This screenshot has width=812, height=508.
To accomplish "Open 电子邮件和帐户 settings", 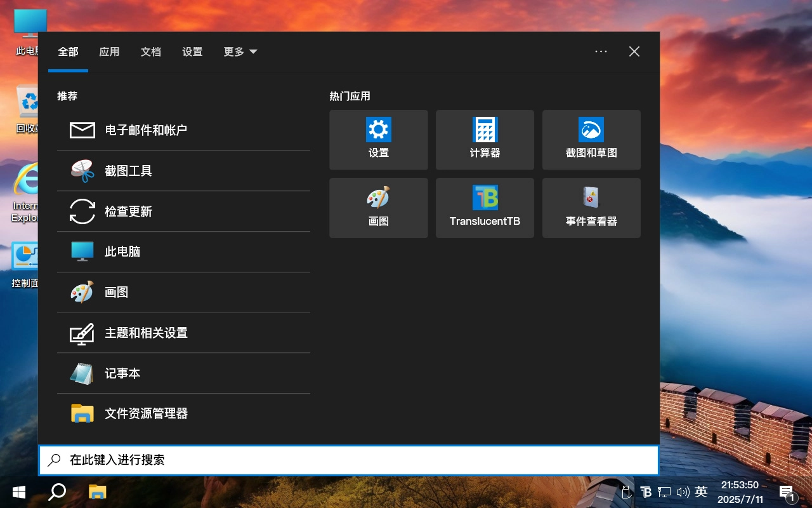I will coord(147,130).
